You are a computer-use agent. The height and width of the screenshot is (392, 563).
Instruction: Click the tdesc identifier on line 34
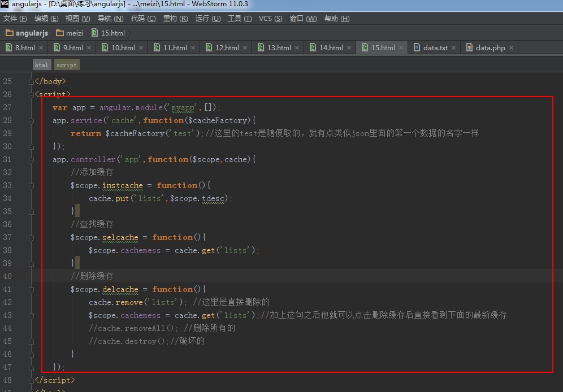(x=213, y=198)
